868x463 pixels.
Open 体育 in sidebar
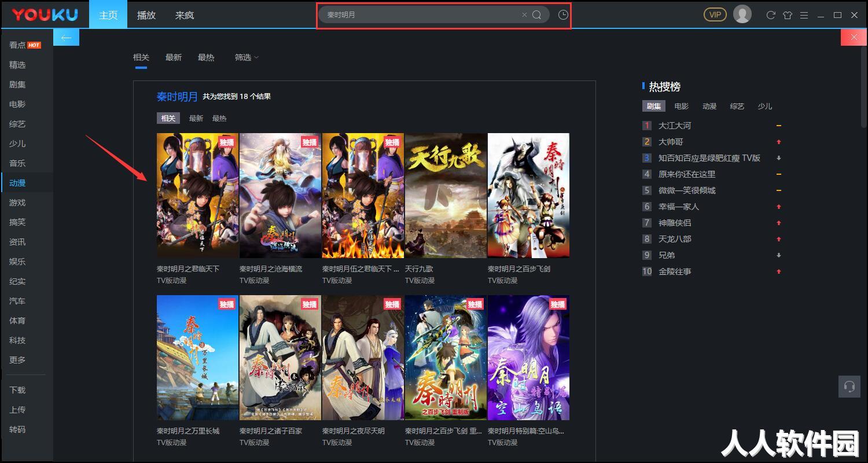[17, 321]
